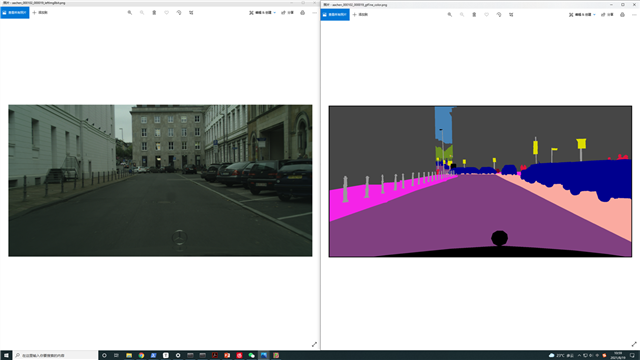This screenshot has height=360, width=640.
Task: Open the more options menu in right window
Action: 634,14
